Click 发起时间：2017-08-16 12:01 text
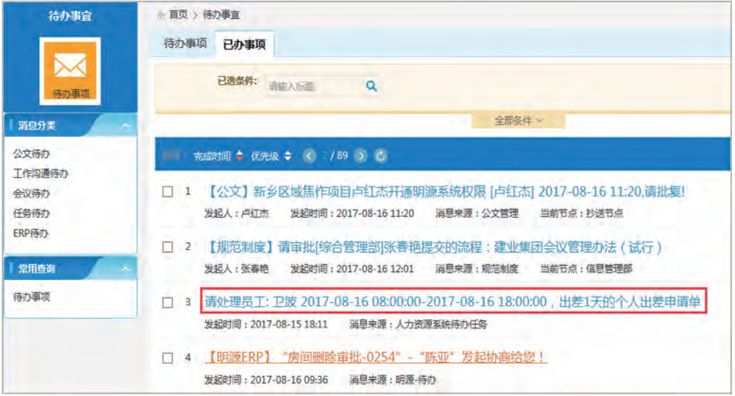This screenshot has width=735, height=396. coord(352,269)
